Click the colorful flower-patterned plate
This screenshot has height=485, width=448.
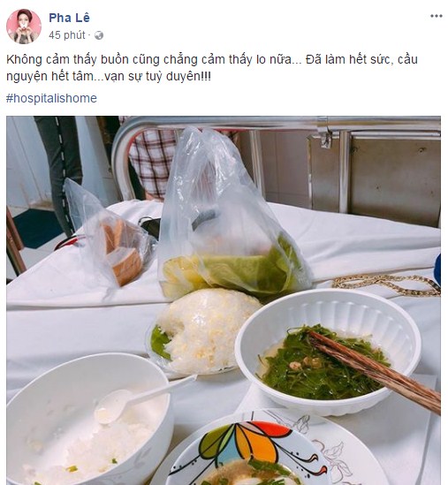point(270,450)
